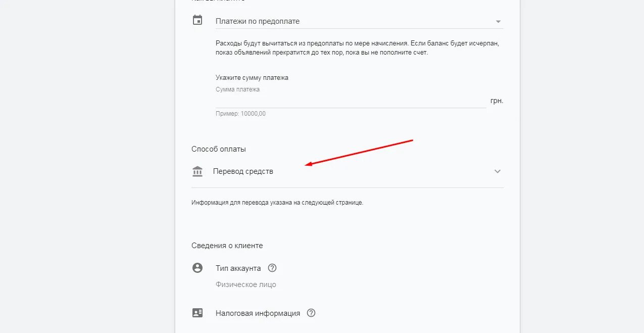Click the transfer info note below payment method
This screenshot has height=333, width=644.
point(277,203)
